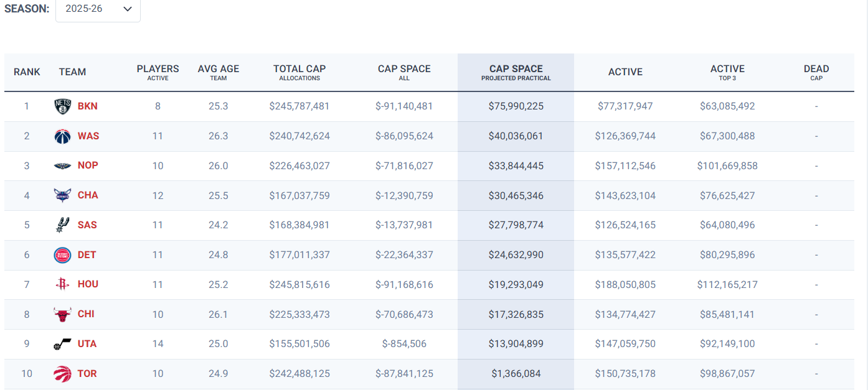Click the San Antonio Spurs logo
The image size is (868, 390).
point(63,225)
